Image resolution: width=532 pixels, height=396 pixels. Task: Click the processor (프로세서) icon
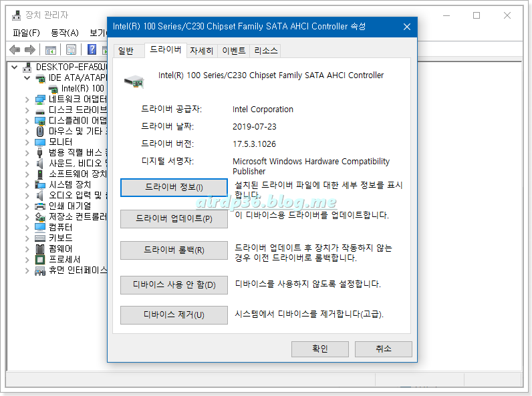pyautogui.click(x=40, y=260)
